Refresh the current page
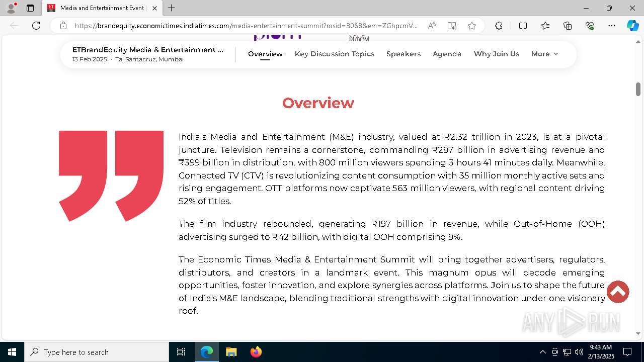 (x=36, y=26)
